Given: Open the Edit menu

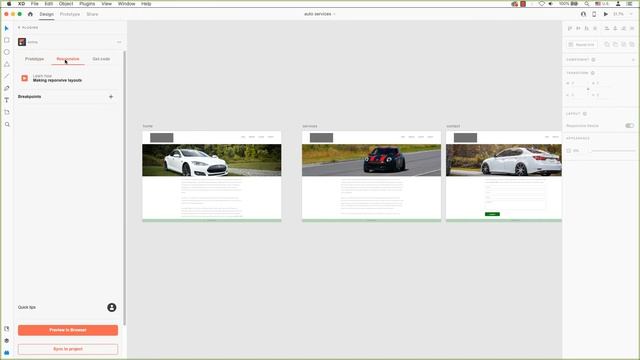Looking at the screenshot, I should (x=49, y=4).
